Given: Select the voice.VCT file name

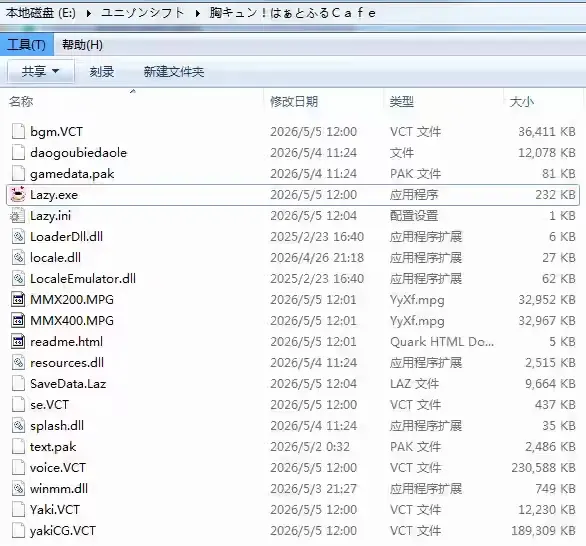Looking at the screenshot, I should click(58, 468).
